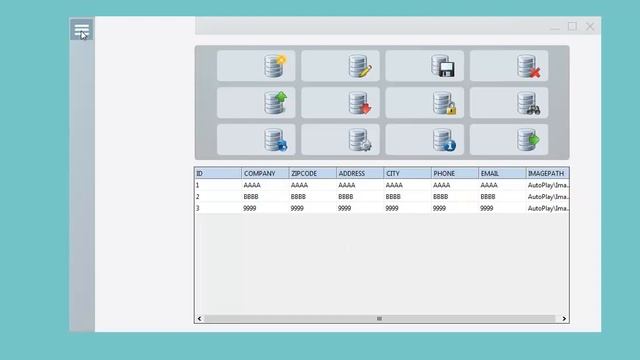Click the database icon with blue round badge
The width and height of the screenshot is (640, 360).
[276, 140]
